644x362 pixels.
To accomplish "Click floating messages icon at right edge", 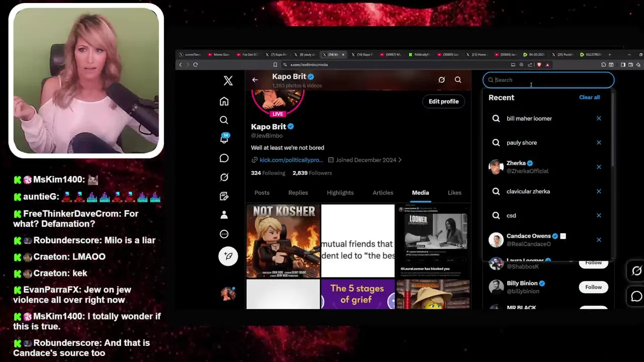I will point(636,297).
